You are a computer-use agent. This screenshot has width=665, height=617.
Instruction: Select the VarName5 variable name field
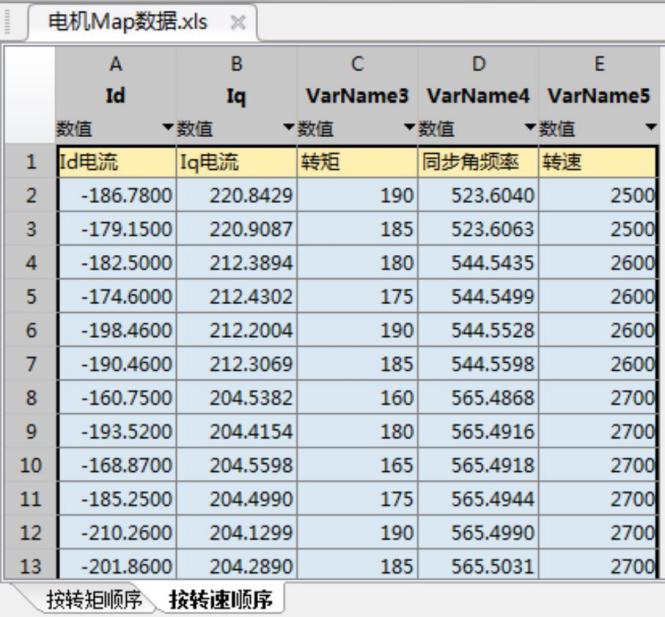[598, 97]
